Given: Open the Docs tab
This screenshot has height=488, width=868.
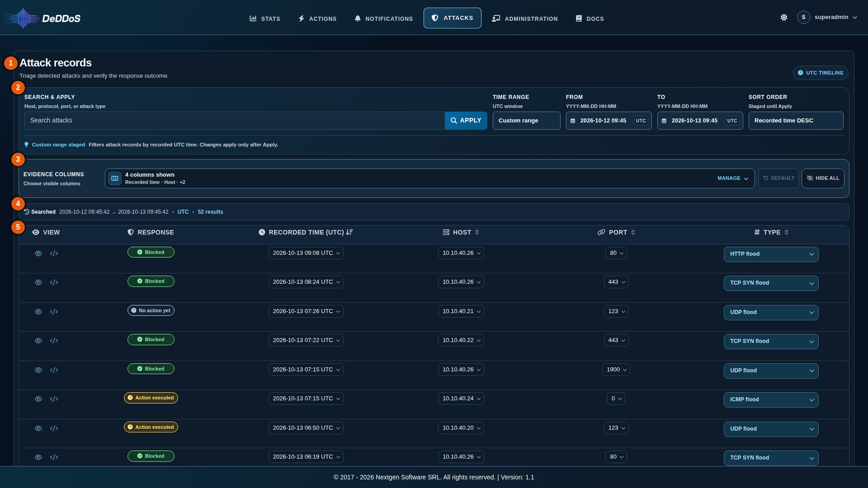Looking at the screenshot, I should tap(590, 19).
